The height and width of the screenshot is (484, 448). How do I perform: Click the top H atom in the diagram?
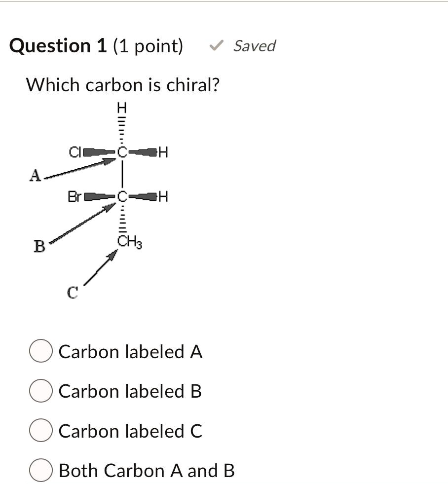click(121, 107)
